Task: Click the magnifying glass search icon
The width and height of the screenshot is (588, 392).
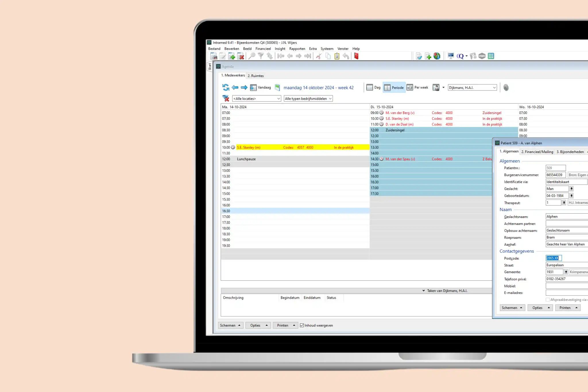Action: 252,56
